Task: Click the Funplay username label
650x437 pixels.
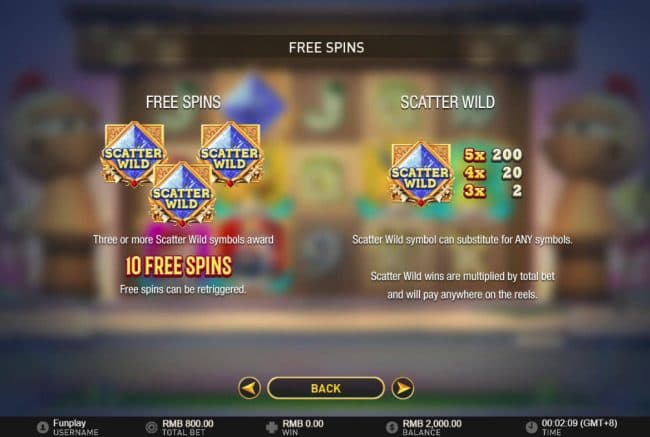Action: pyautogui.click(x=70, y=423)
